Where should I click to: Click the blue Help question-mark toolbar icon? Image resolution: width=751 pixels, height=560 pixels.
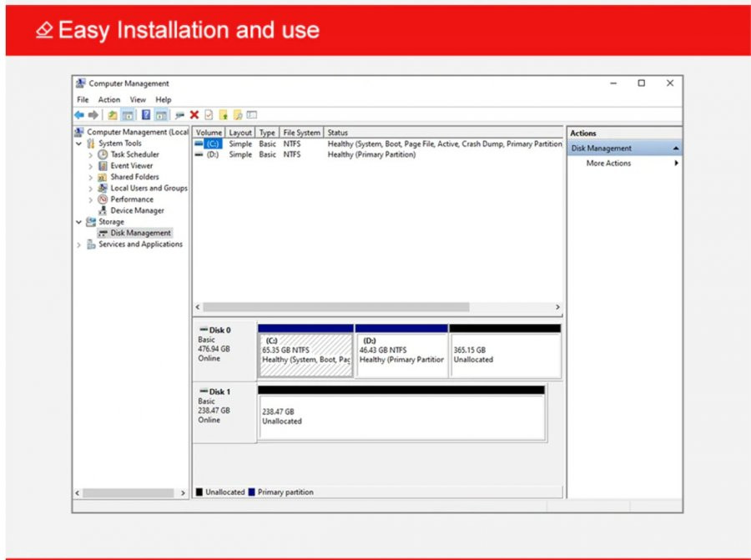point(146,115)
